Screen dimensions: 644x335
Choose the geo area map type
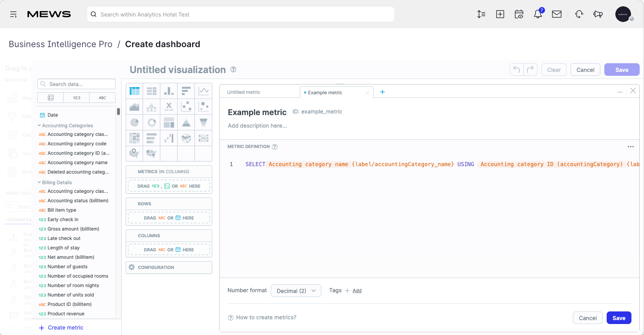point(152,153)
